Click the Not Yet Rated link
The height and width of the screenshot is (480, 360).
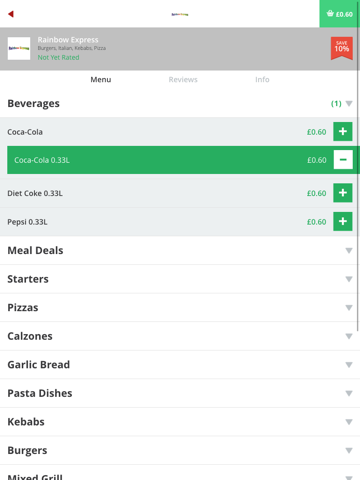58,57
